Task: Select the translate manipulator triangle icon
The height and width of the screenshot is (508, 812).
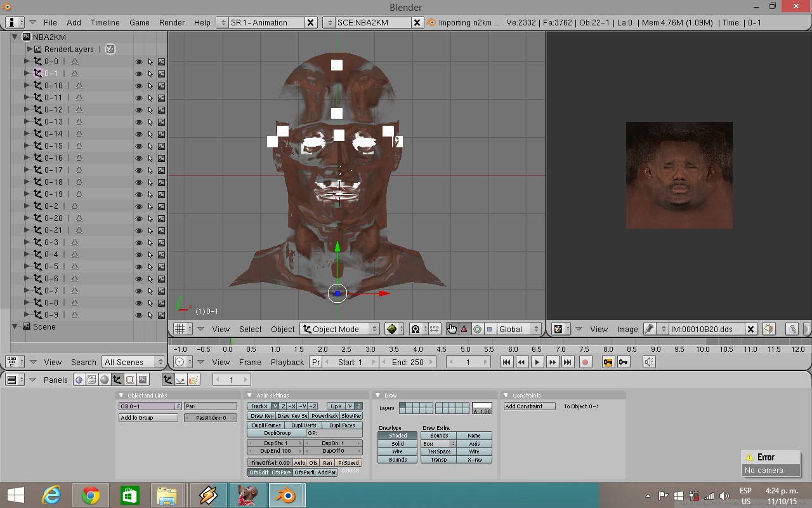Action: 464,329
